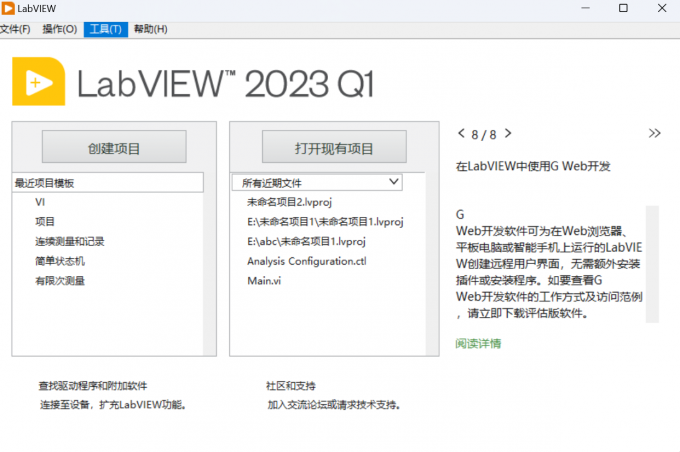Click 连接至设备，扩充LabVIEW功能 text
The image size is (680, 452).
tap(113, 405)
